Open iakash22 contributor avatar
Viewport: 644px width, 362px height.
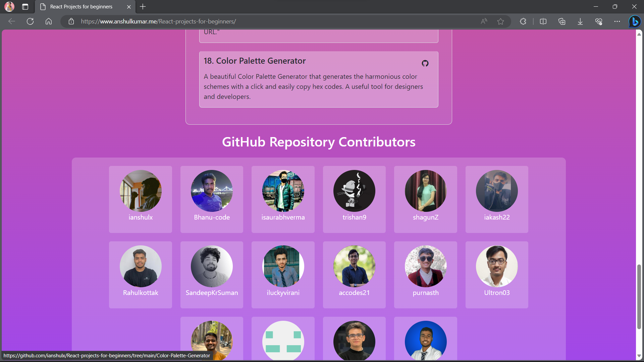click(x=497, y=191)
